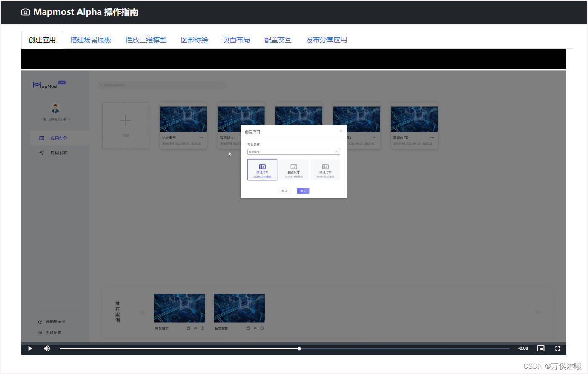Click the 项目名称 text field
Image resolution: width=588 pixels, height=374 pixels.
point(294,152)
